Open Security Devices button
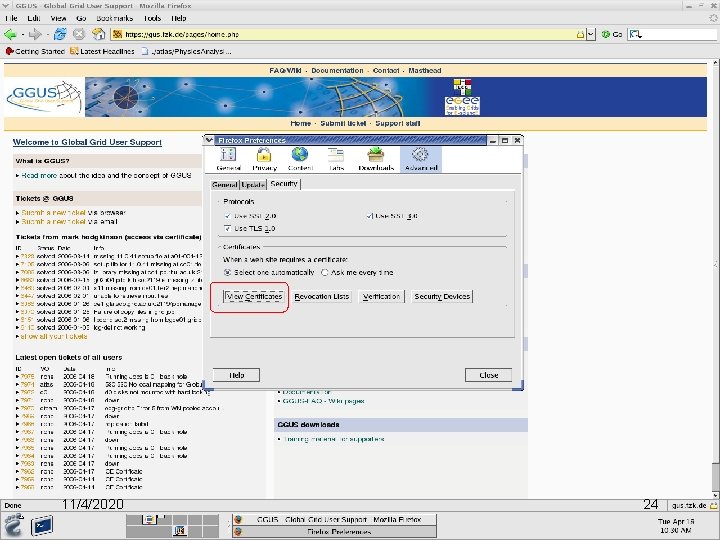 (x=442, y=297)
